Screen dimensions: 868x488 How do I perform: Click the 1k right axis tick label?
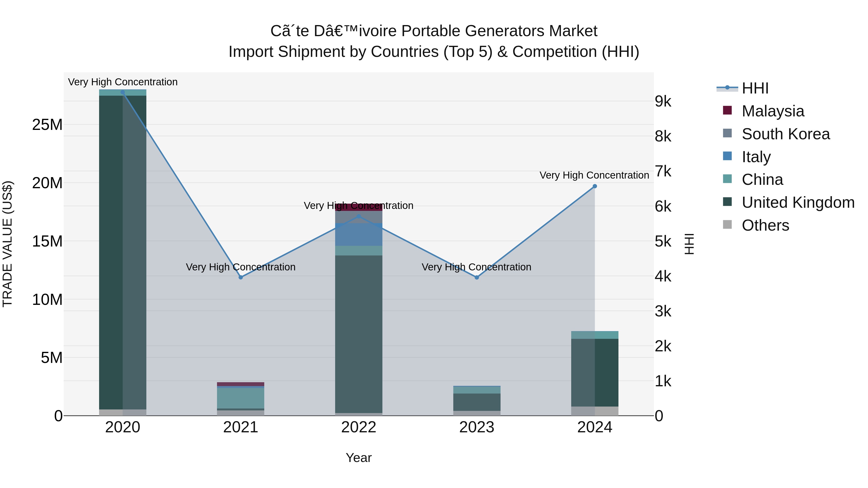coord(663,381)
